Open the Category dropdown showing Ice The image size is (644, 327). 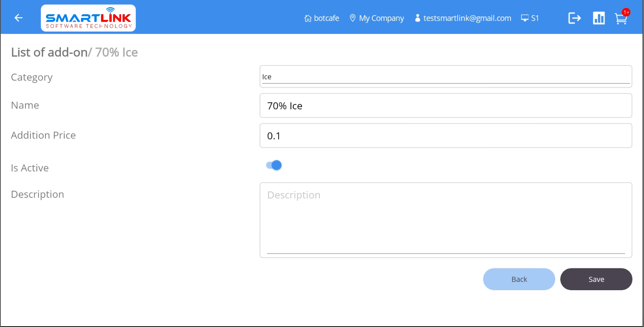(x=445, y=77)
